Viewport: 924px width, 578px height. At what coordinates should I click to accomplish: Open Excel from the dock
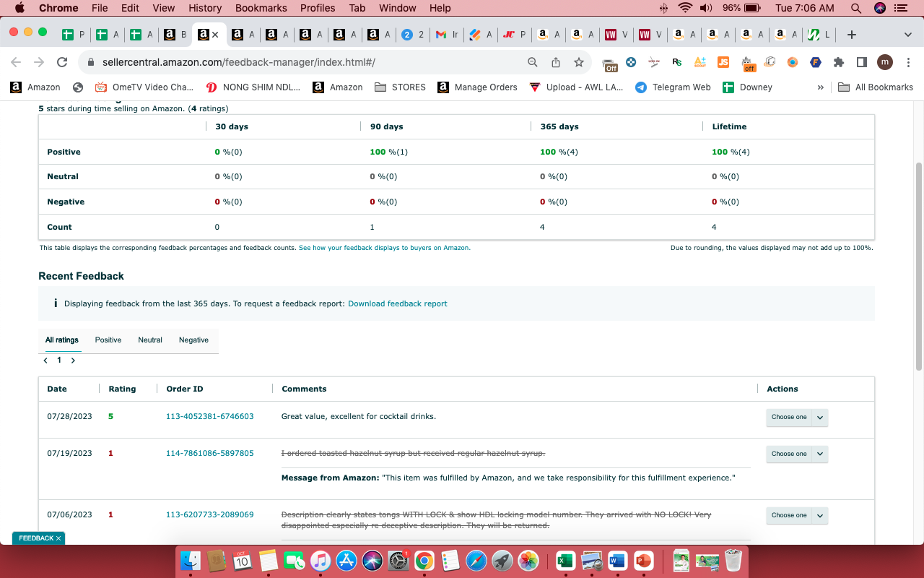565,560
